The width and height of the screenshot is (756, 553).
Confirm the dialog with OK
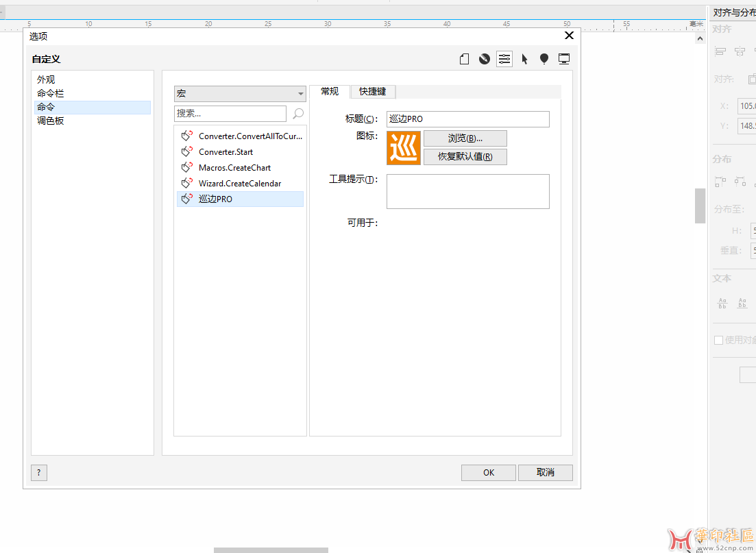(x=488, y=472)
